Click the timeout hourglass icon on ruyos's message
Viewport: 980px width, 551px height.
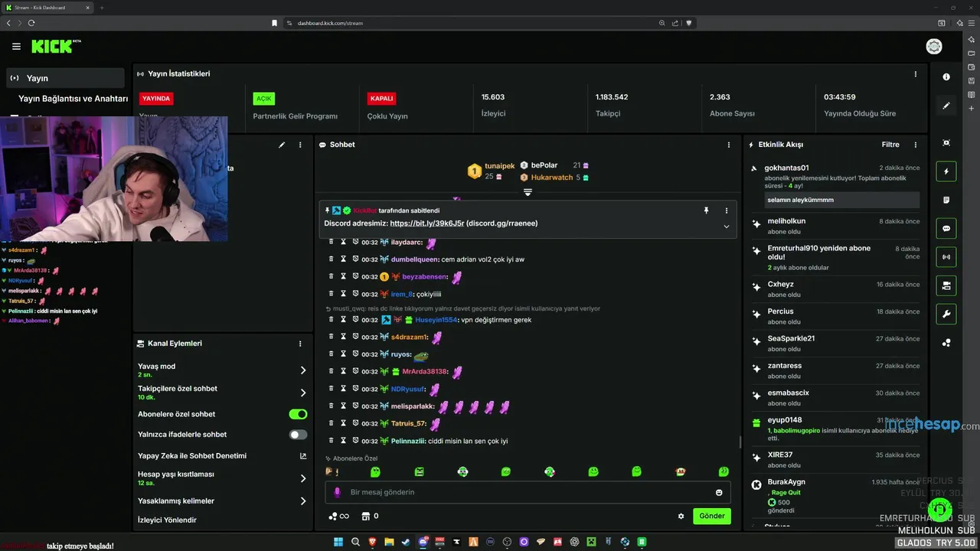[344, 354]
